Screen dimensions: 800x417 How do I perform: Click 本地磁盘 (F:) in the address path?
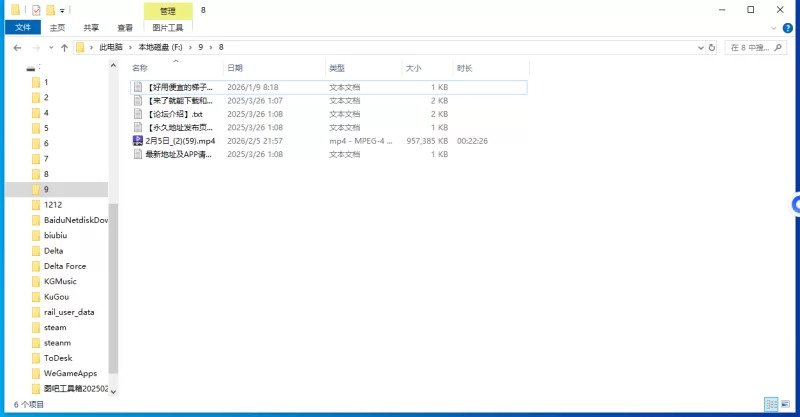[x=160, y=47]
